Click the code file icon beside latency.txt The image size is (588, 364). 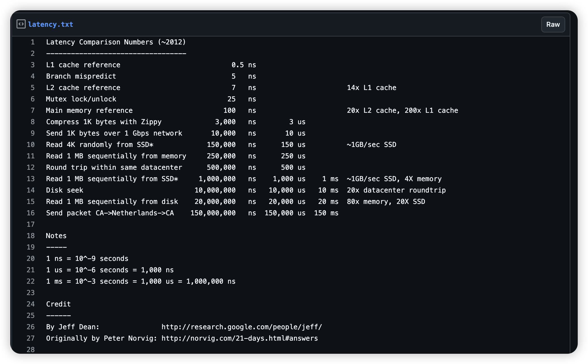tap(21, 24)
